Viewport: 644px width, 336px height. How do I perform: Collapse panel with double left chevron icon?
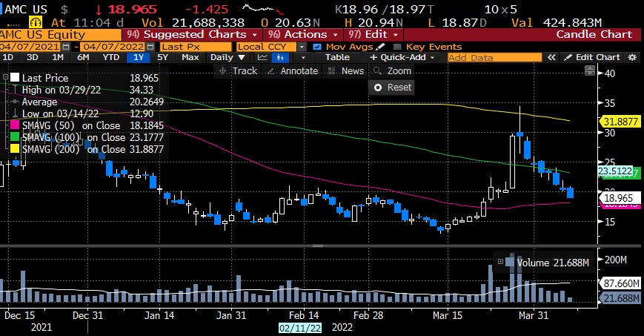click(551, 58)
